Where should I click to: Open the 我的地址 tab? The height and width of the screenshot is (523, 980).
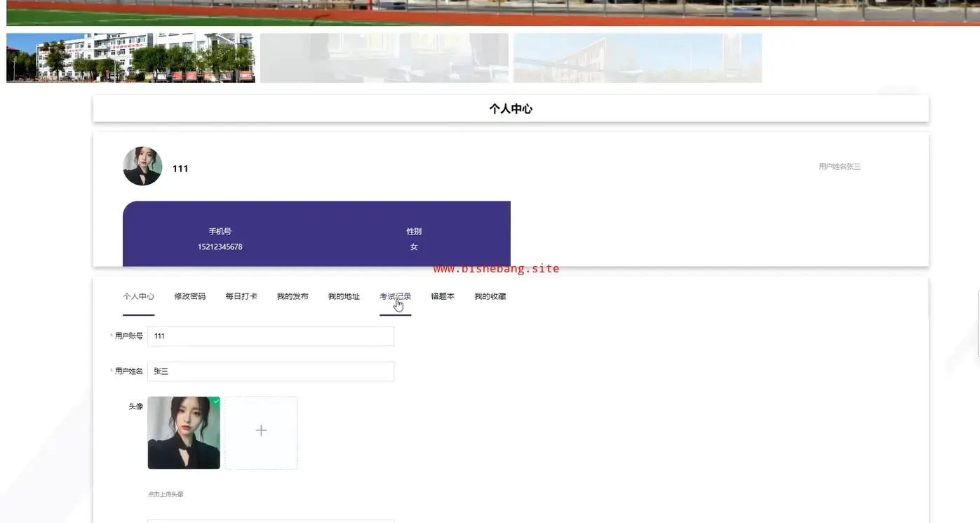coord(344,296)
